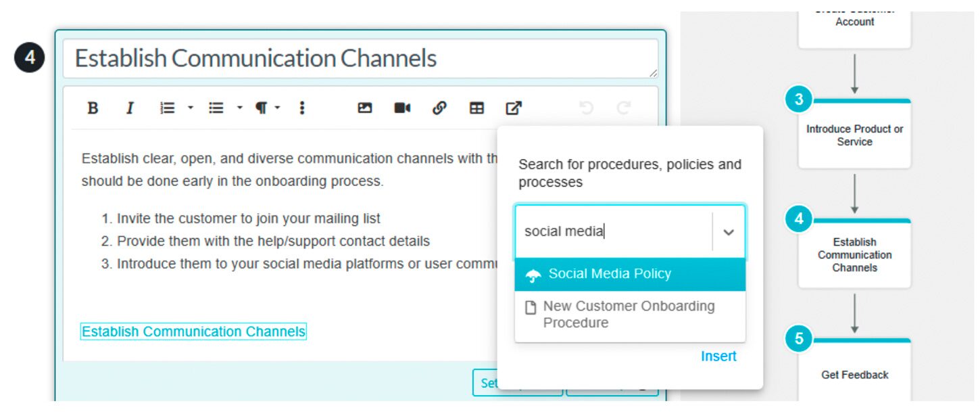Insert a video using the camera icon
Image resolution: width=980 pixels, height=412 pixels.
(401, 107)
